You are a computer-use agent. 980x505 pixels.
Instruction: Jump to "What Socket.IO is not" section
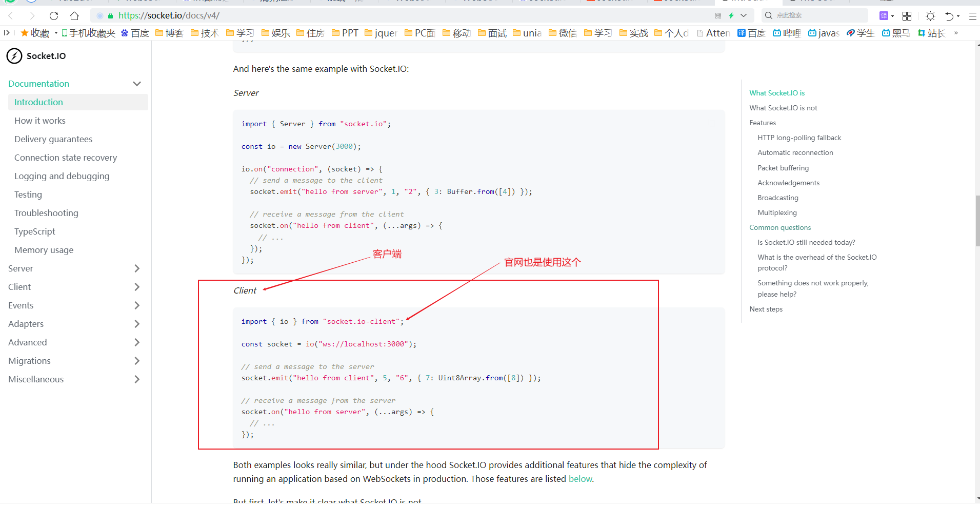click(783, 108)
